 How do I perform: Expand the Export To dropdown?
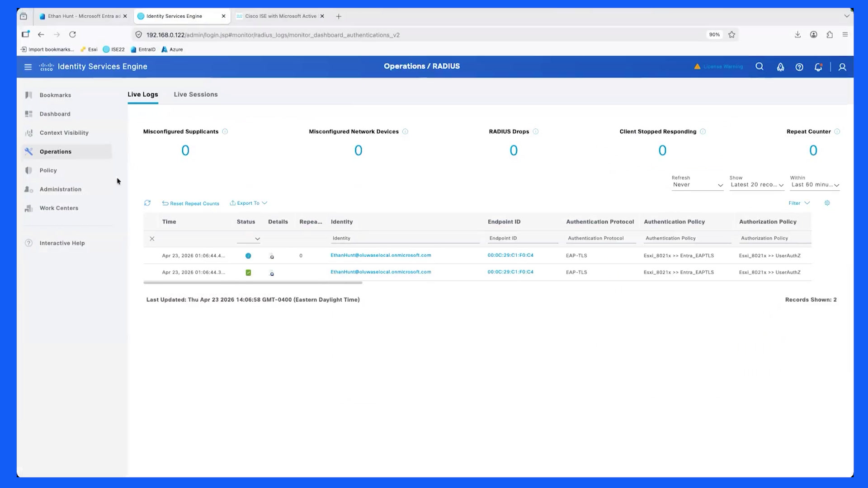coord(249,203)
